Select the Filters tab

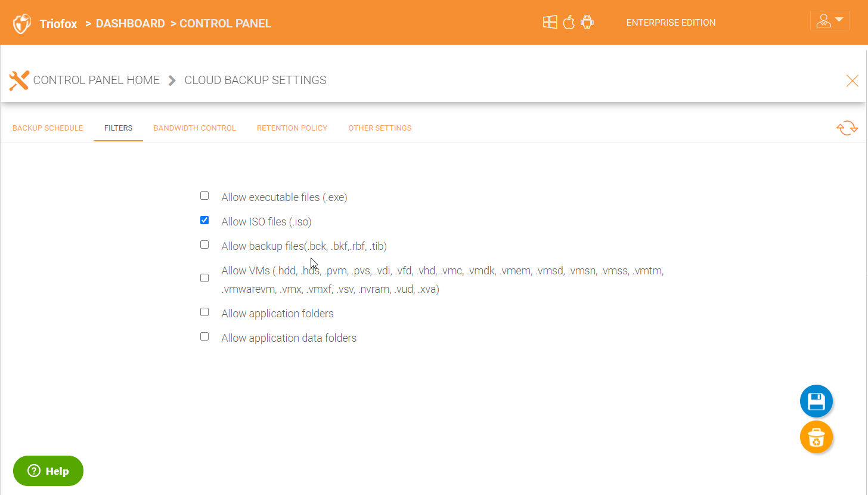[118, 128]
